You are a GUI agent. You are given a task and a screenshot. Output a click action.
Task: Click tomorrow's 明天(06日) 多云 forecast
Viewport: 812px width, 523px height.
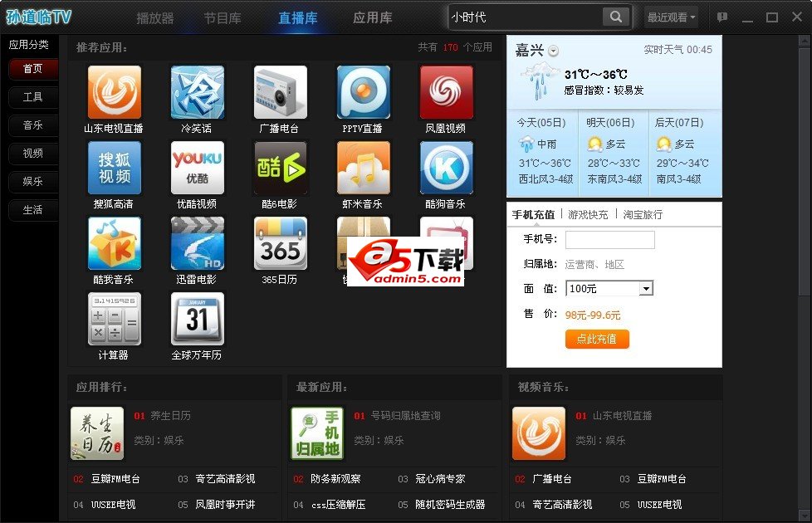click(614, 153)
